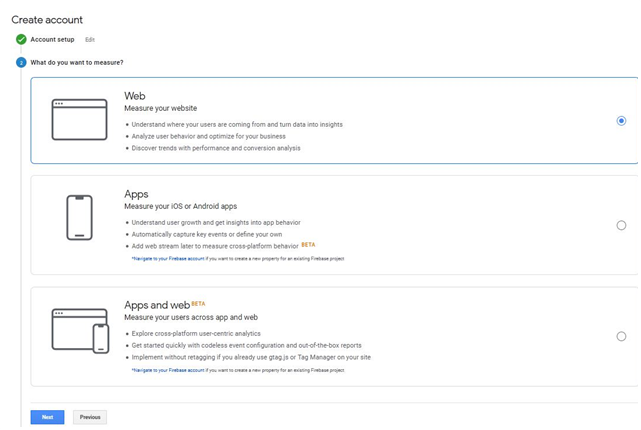Click the browser window icon for Web

pyautogui.click(x=79, y=119)
